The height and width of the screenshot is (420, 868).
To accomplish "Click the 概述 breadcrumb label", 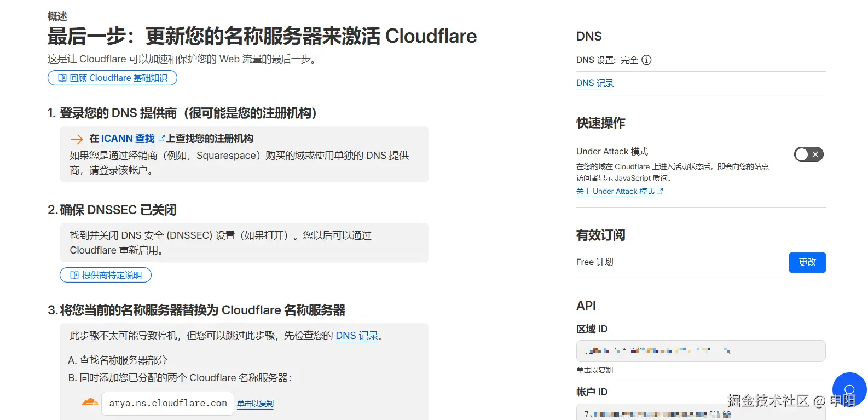I will click(x=57, y=16).
